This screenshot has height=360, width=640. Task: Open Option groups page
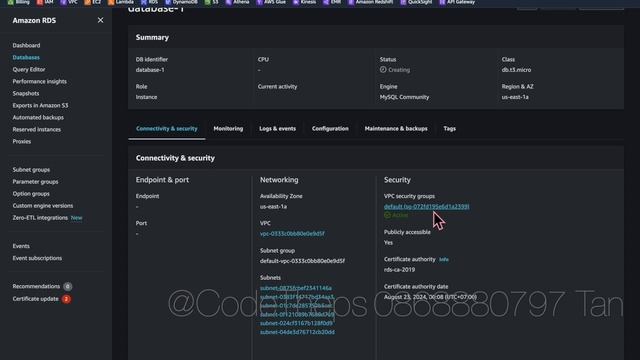[x=31, y=193]
